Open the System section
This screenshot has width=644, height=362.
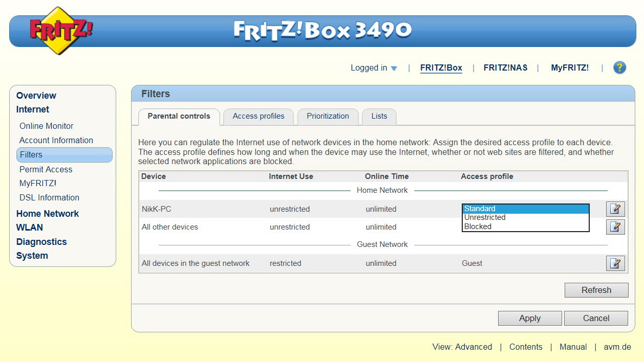tap(32, 256)
